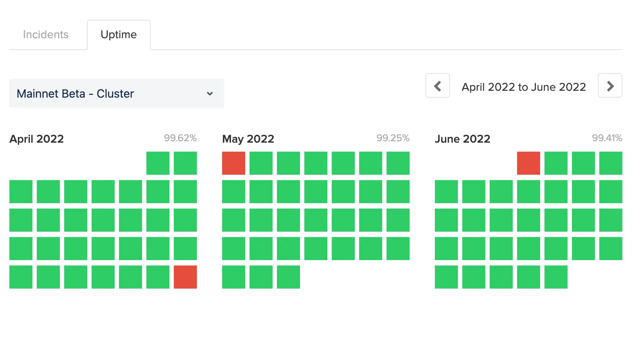Click the red outage day in June 2022
The width and height of the screenshot is (644, 348).
529,163
